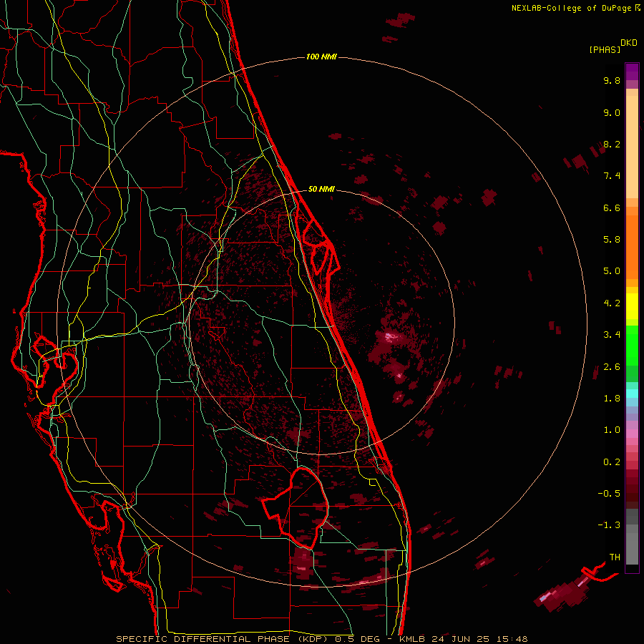Viewport: 644px width, 644px height.
Task: Click the 5.8 legend value
Action: coord(612,240)
